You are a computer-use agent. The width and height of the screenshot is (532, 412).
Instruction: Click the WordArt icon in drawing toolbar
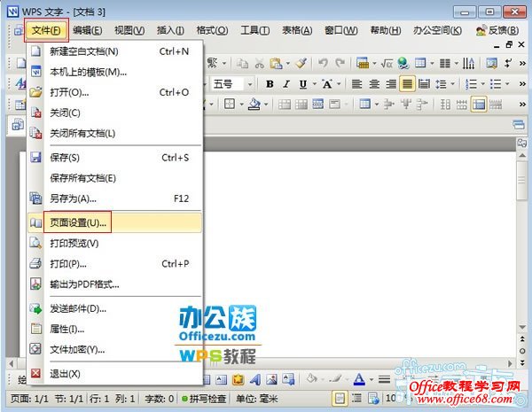(x=255, y=379)
